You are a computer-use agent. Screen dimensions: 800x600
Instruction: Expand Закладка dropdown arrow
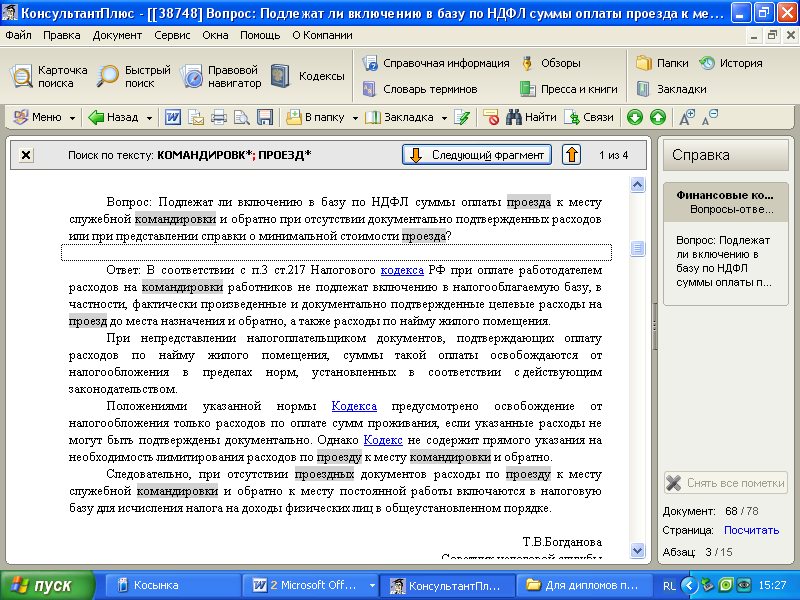(x=444, y=118)
